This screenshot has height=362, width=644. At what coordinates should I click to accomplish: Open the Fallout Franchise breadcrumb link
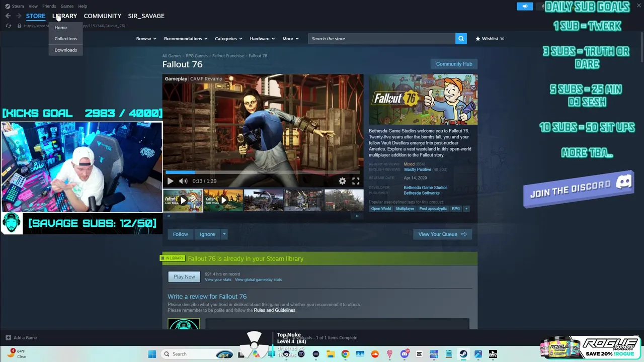coord(228,56)
